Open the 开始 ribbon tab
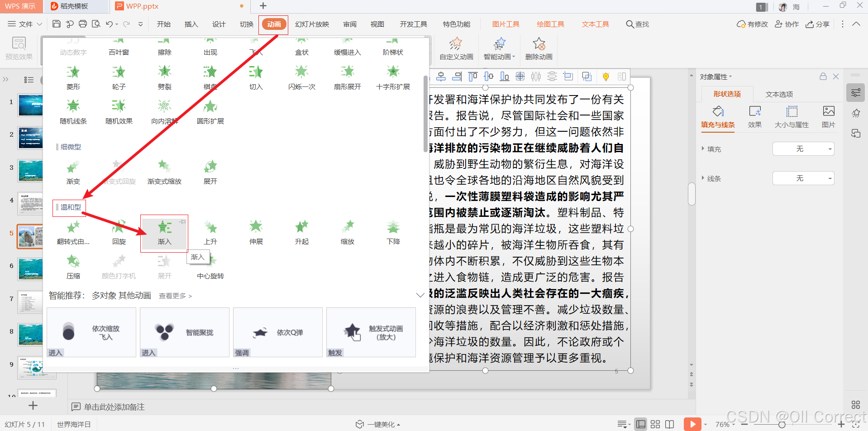The height and width of the screenshot is (431, 868). click(x=163, y=24)
